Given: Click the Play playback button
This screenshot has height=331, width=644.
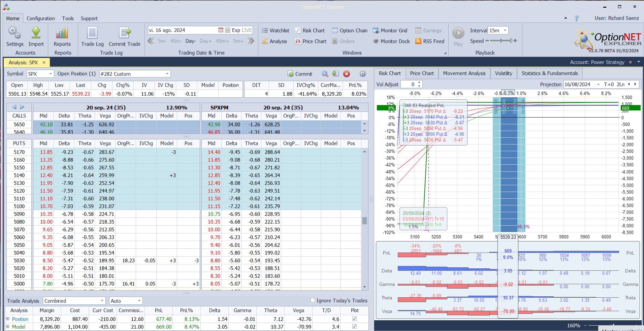Looking at the screenshot, I should 458,33.
